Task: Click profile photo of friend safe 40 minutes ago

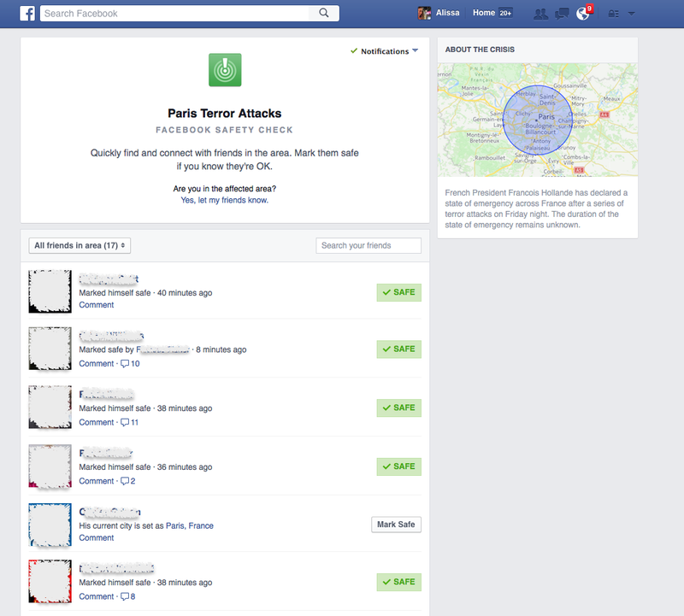Action: pyautogui.click(x=50, y=291)
